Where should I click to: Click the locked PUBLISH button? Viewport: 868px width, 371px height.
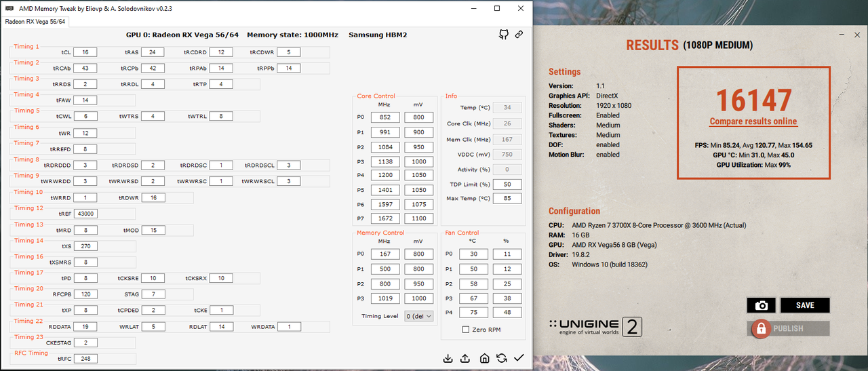788,328
